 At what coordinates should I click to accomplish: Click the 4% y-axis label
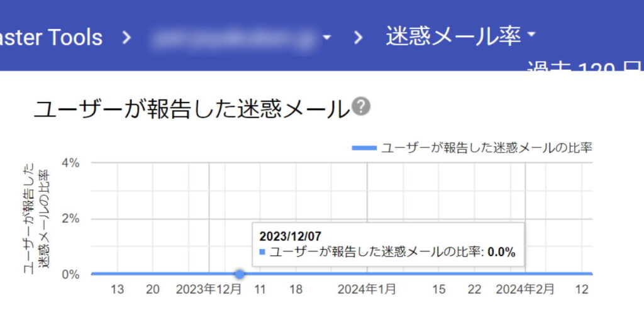(70, 163)
